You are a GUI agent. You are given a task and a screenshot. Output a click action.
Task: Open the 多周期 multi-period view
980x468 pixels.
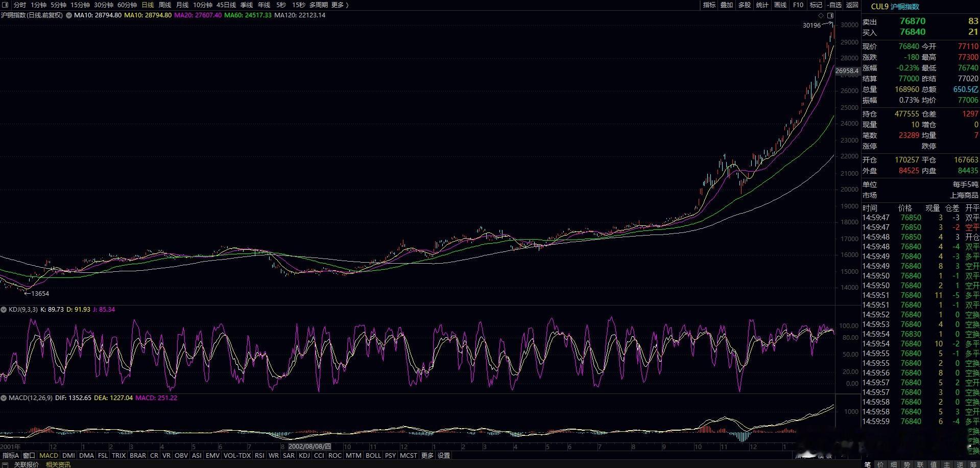(x=319, y=5)
